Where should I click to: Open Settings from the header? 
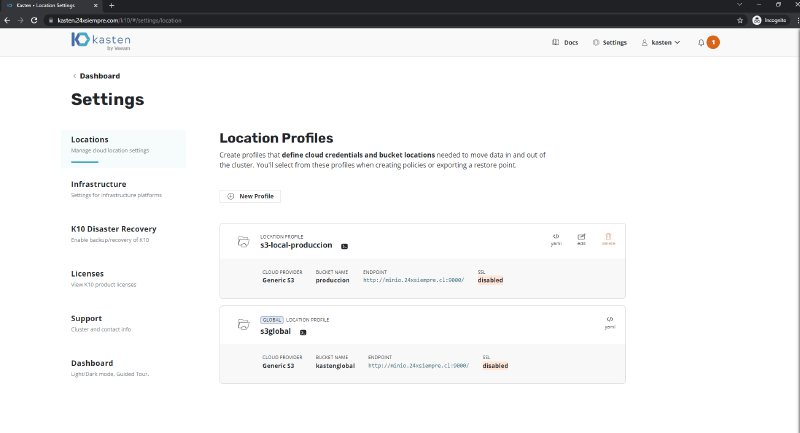tap(610, 43)
